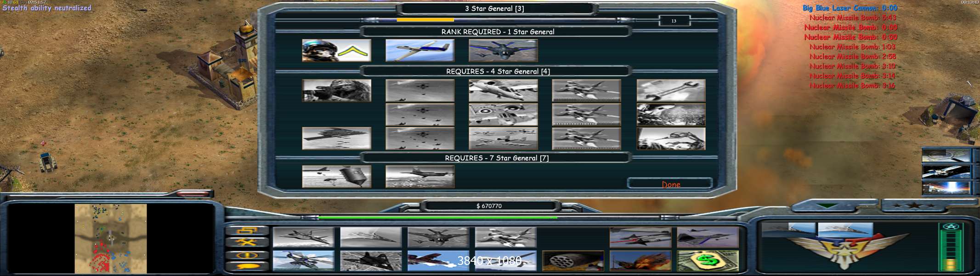Choose the gunship over water promotion
Viewport: 980px width, 276px height.
coord(420,177)
